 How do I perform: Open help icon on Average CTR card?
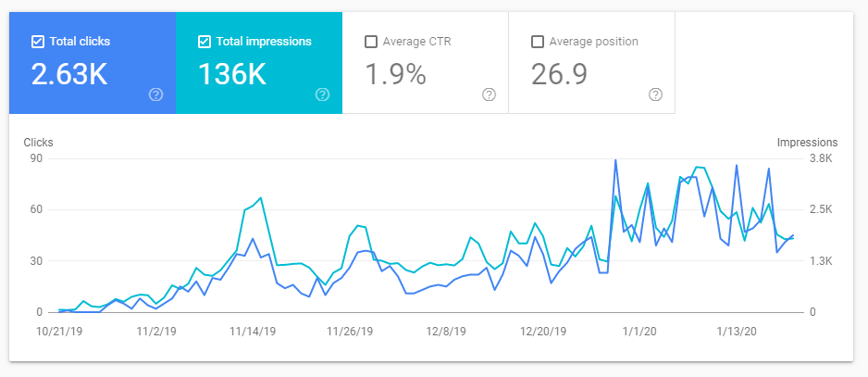pyautogui.click(x=489, y=94)
